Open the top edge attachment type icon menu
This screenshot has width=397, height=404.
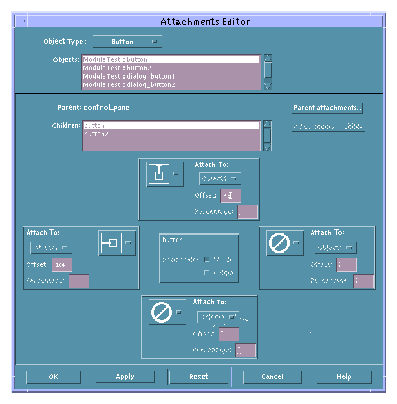(x=165, y=174)
